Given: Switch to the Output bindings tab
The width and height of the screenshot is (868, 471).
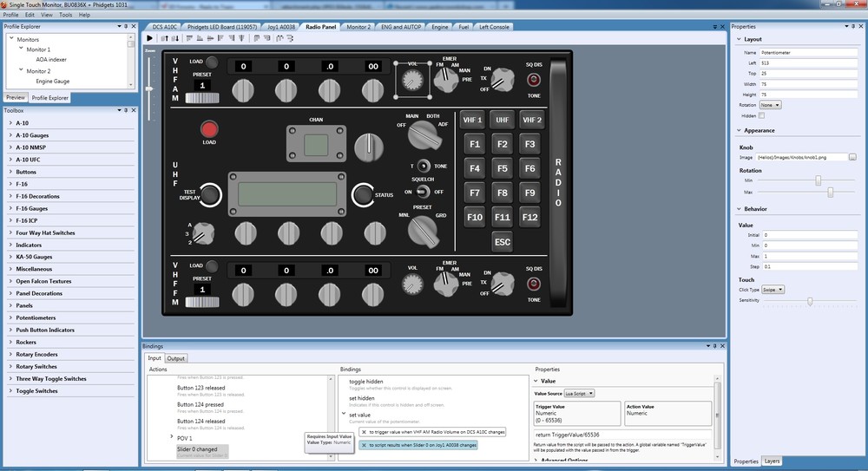Looking at the screenshot, I should point(176,358).
